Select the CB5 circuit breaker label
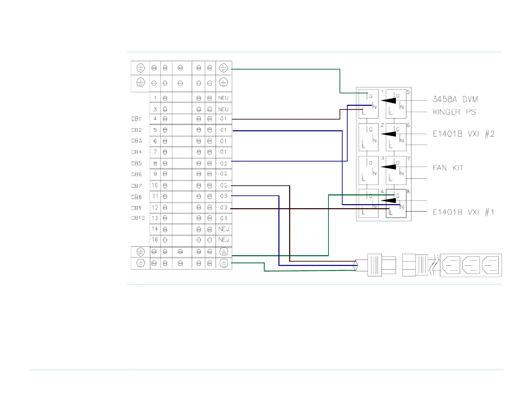Image resolution: width=532 pixels, height=411 pixels. (x=136, y=164)
